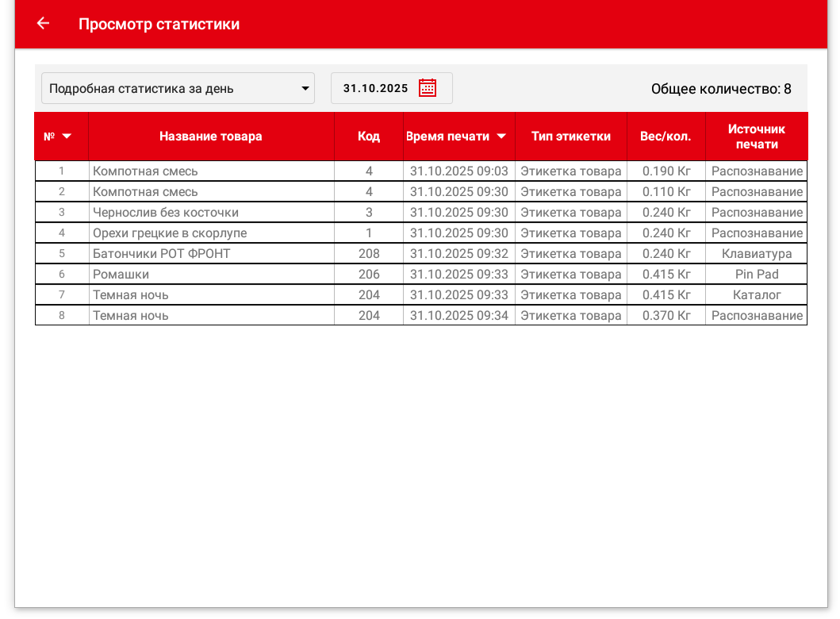This screenshot has height=619, width=840.
Task: Select the Ромашки product row
Action: click(x=121, y=275)
